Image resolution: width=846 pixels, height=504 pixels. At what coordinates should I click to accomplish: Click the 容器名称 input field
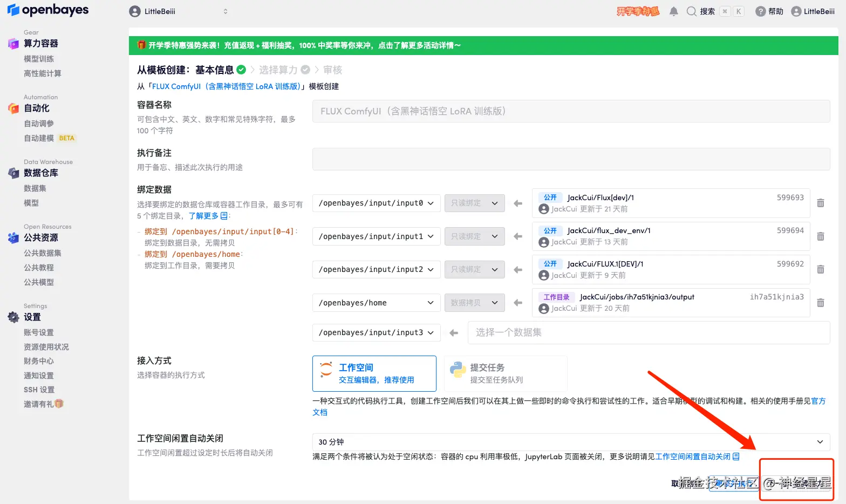(x=571, y=111)
